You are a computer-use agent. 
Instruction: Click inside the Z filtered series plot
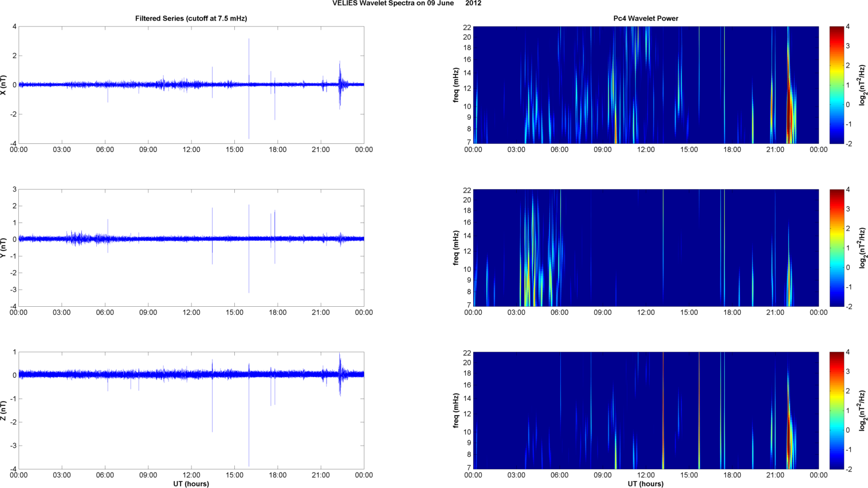coord(191,411)
